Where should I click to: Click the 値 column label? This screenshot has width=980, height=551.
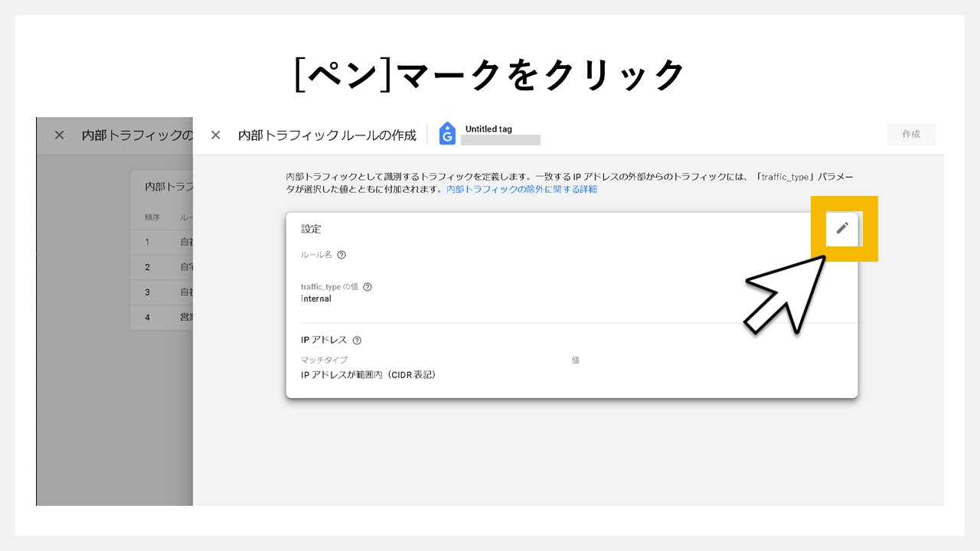pos(576,360)
